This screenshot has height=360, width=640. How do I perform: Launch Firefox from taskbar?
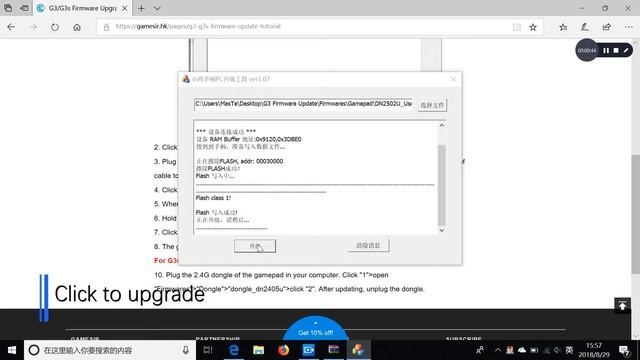tap(283, 350)
